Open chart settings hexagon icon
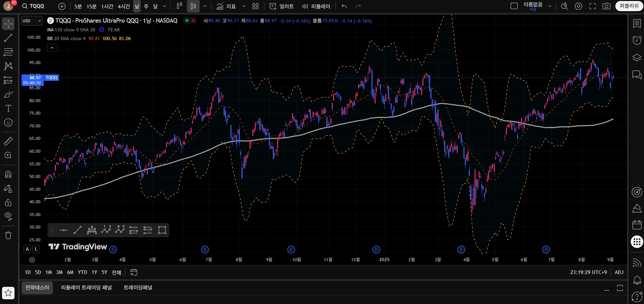Image resolution: width=644 pixels, height=304 pixels. point(578,6)
